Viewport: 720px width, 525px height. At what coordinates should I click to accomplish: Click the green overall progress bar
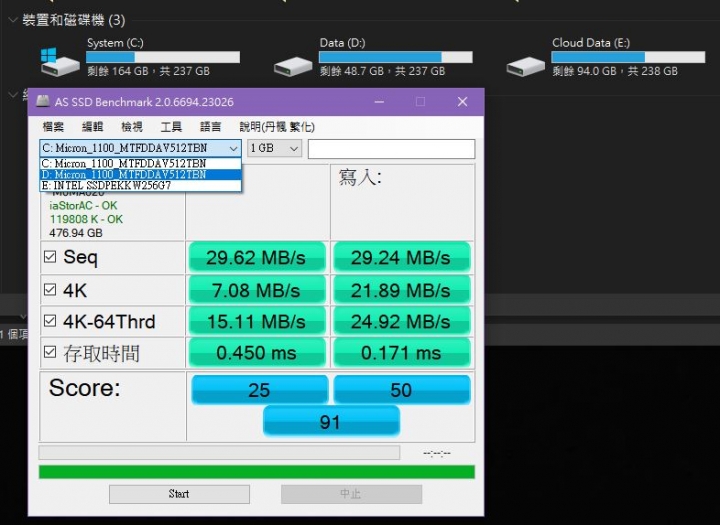coord(257,472)
